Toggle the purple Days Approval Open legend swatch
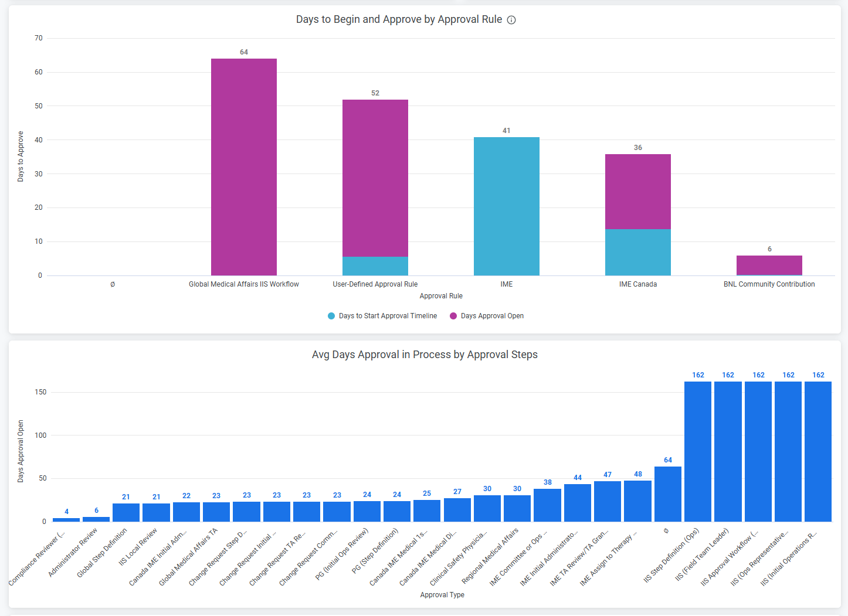Image resolution: width=848 pixels, height=616 pixels. click(x=453, y=316)
